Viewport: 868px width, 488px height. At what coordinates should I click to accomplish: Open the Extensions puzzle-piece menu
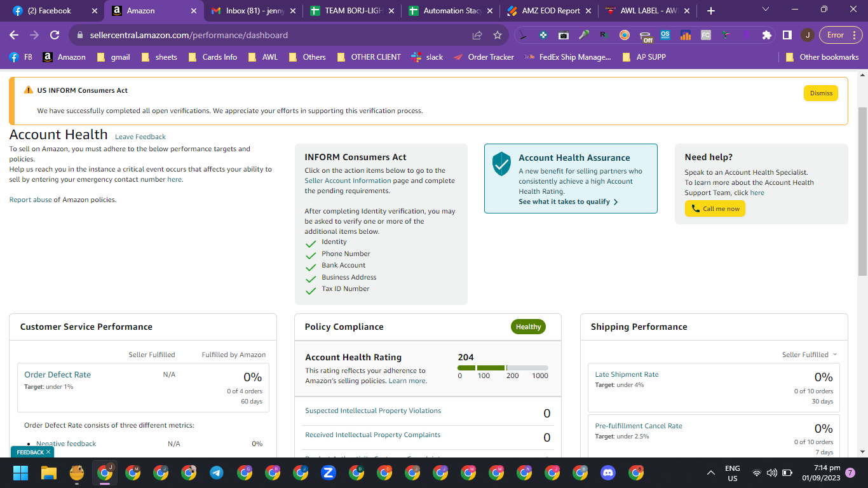point(767,35)
